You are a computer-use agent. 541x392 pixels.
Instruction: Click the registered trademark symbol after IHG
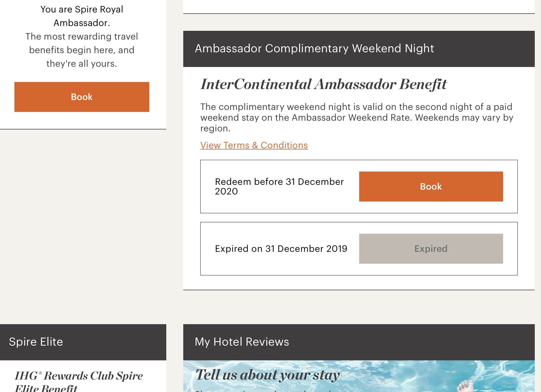click(40, 373)
